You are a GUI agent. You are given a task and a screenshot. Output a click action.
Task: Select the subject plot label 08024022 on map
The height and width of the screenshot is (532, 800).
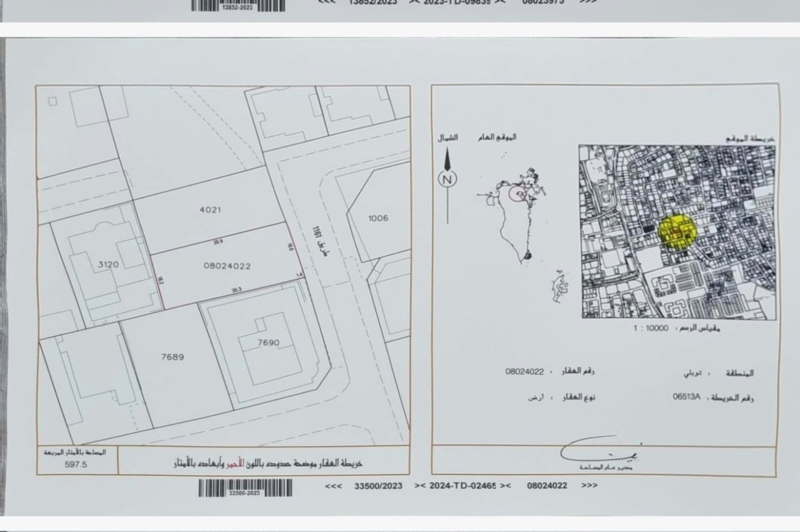click(x=227, y=266)
